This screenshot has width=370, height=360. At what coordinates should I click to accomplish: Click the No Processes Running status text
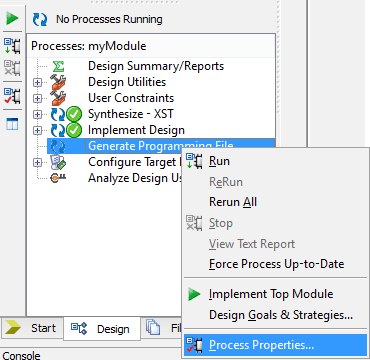pos(109,19)
